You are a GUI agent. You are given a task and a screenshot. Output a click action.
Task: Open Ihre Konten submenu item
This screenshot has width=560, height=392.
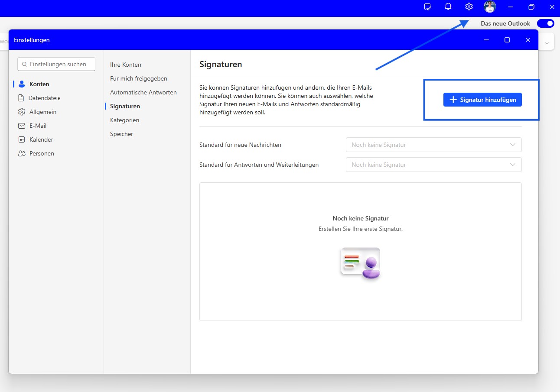pos(126,65)
